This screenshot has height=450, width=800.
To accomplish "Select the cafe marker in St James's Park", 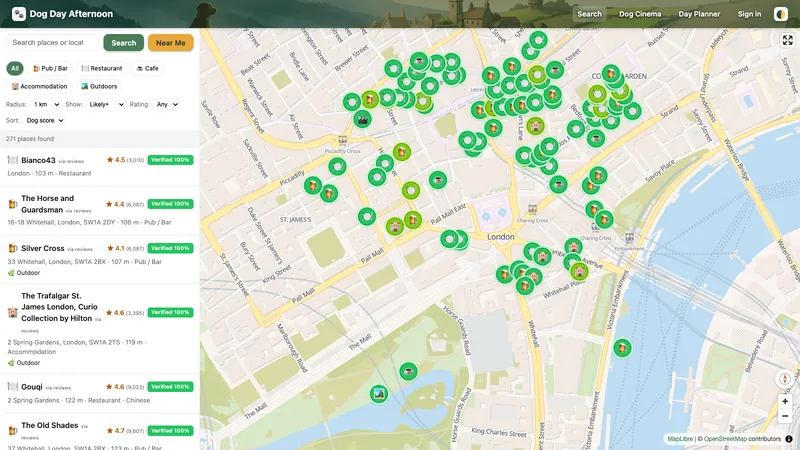I will [x=408, y=371].
